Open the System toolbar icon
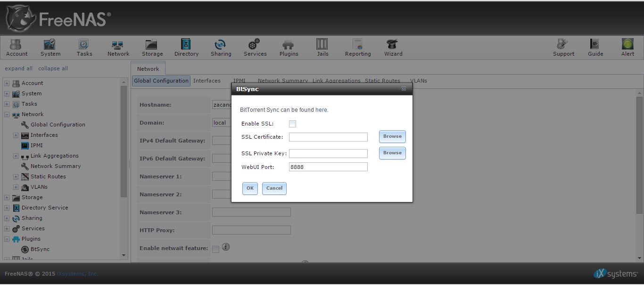 pyautogui.click(x=50, y=48)
